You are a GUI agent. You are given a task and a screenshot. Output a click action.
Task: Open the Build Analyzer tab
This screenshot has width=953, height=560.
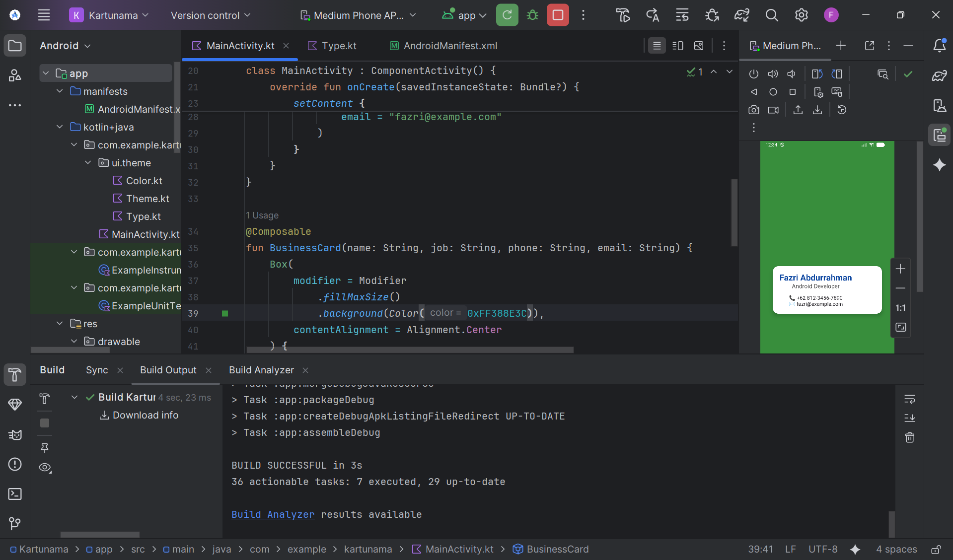pos(261,370)
